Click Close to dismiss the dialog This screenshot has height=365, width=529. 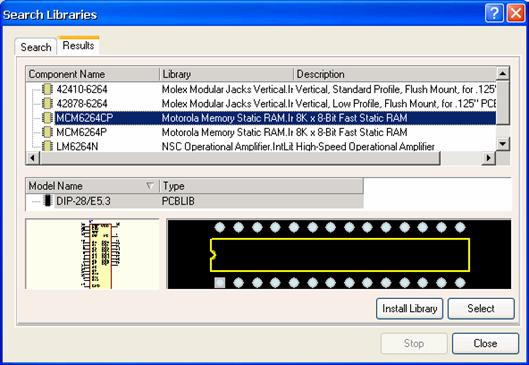coord(485,343)
